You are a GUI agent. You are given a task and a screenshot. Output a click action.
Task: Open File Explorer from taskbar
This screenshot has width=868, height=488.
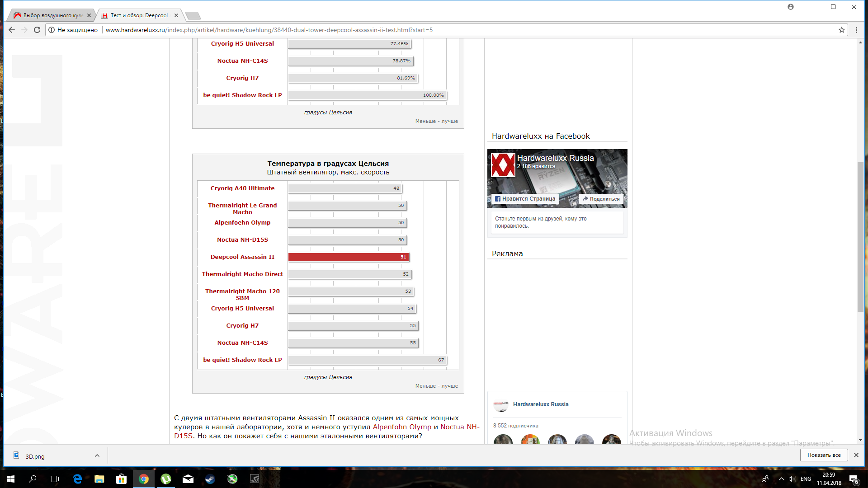tap(99, 479)
